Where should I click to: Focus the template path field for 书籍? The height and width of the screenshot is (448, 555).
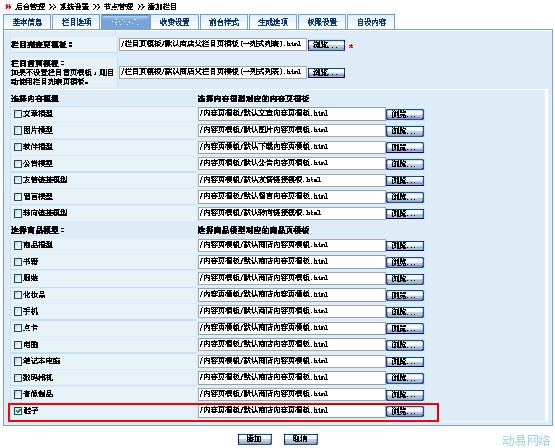pos(292,262)
